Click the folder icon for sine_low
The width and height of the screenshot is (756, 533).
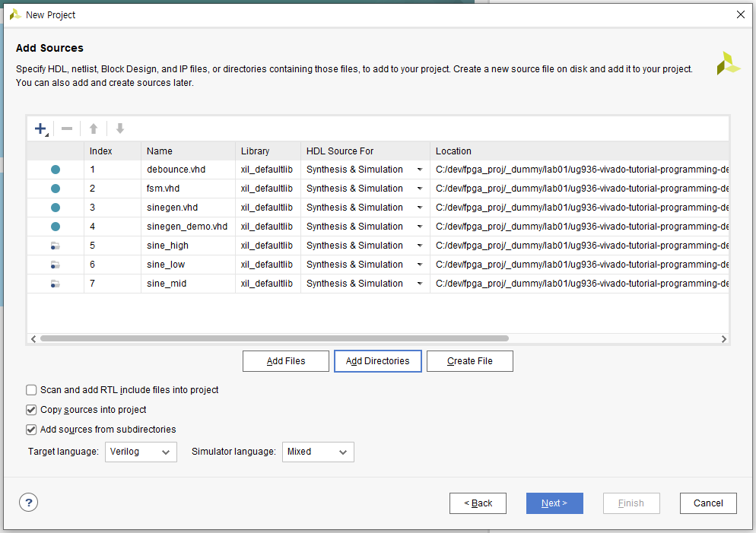point(56,265)
